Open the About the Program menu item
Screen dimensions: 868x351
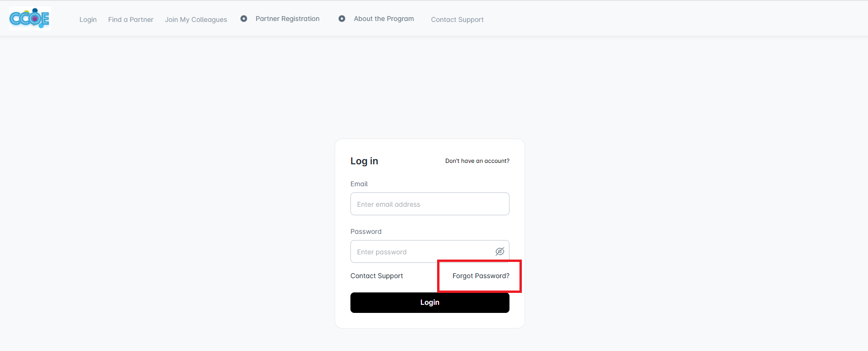point(384,19)
